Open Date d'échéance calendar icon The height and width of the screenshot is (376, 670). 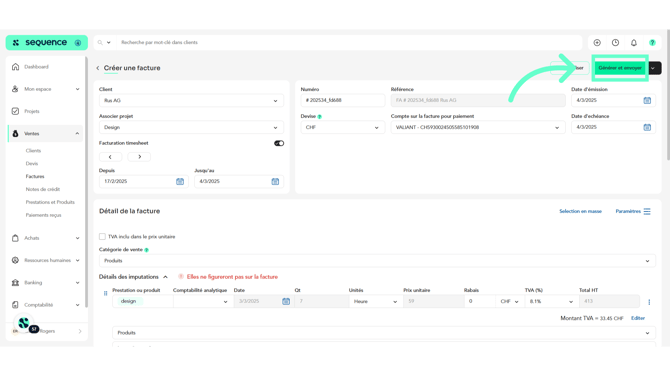point(647,127)
